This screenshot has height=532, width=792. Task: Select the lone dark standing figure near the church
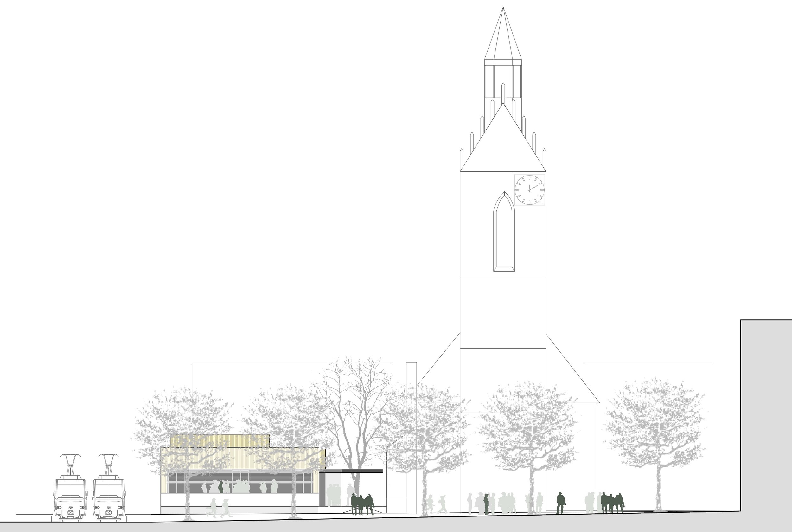coord(561,503)
